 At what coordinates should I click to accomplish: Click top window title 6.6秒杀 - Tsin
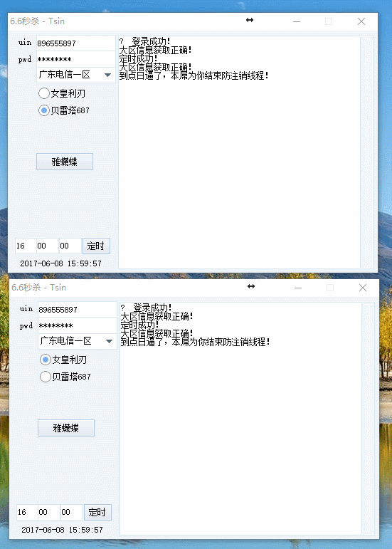(x=38, y=21)
